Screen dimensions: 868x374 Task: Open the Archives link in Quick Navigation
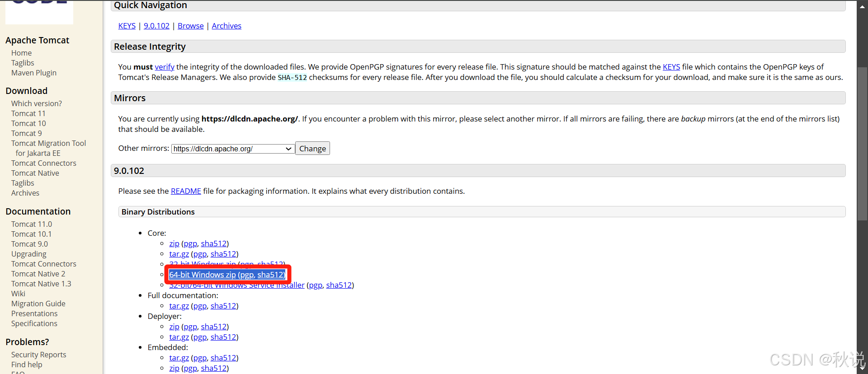226,26
